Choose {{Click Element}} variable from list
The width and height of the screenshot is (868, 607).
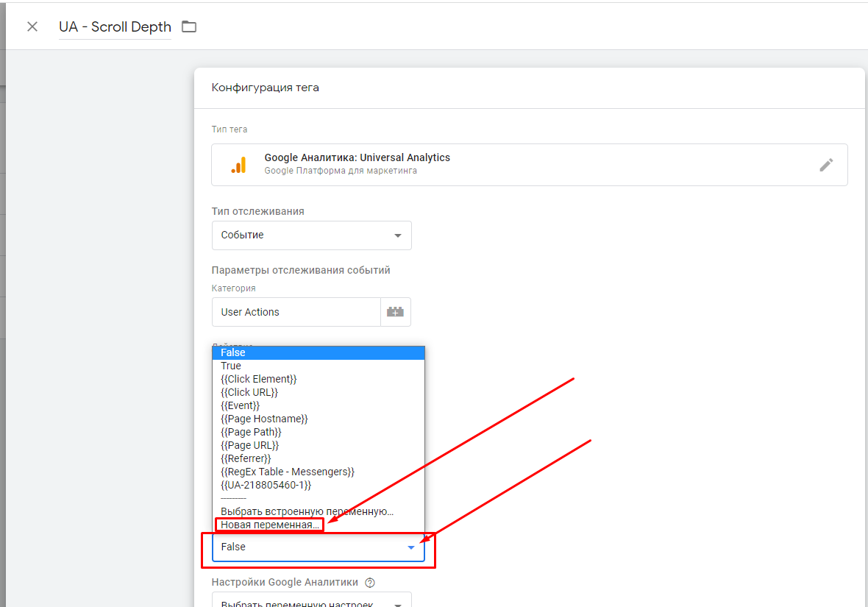click(258, 379)
